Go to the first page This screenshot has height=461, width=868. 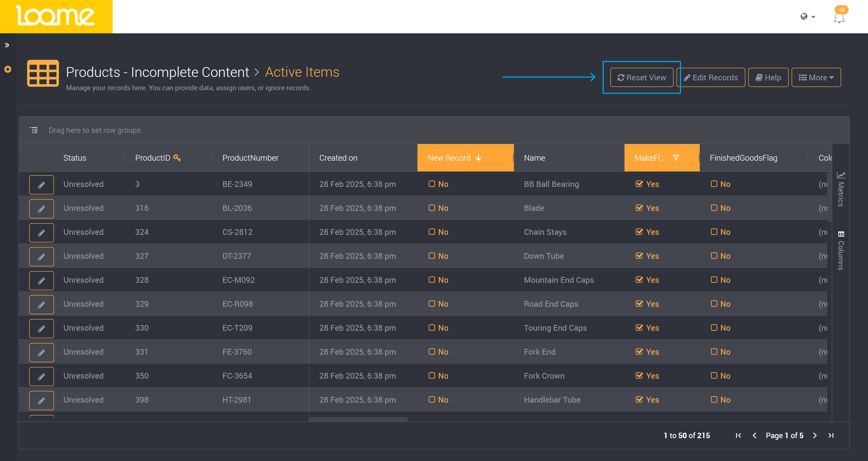point(738,435)
